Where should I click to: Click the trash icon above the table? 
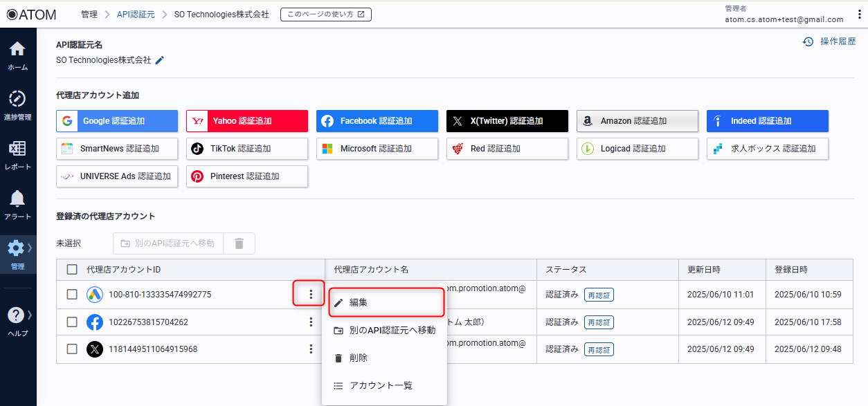[239, 243]
